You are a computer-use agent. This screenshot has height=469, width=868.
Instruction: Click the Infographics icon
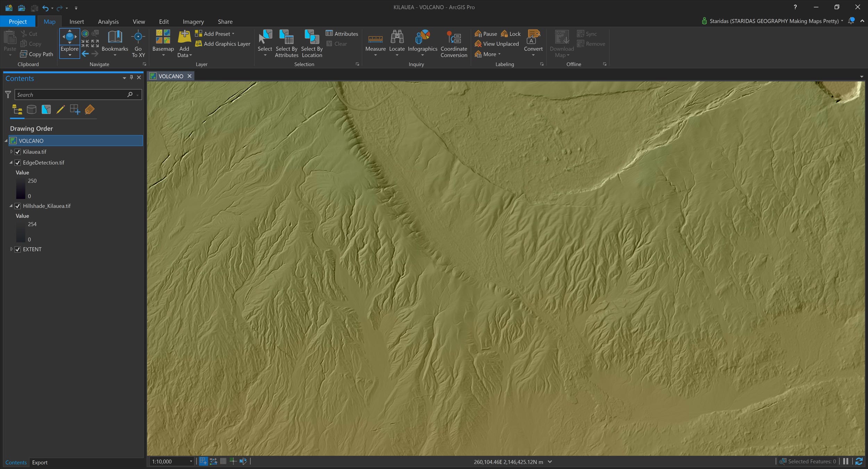[422, 37]
